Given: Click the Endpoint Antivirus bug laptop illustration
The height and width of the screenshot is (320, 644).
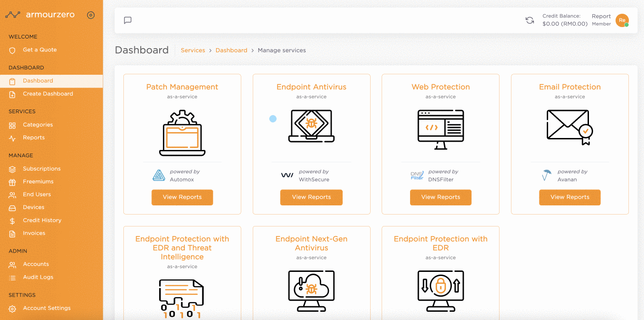Looking at the screenshot, I should [x=311, y=126].
